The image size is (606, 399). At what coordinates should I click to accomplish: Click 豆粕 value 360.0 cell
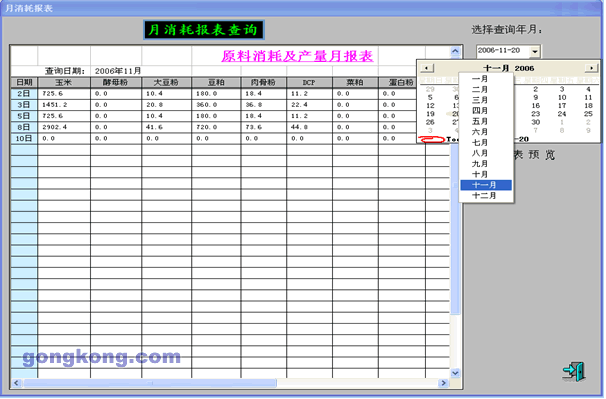216,105
